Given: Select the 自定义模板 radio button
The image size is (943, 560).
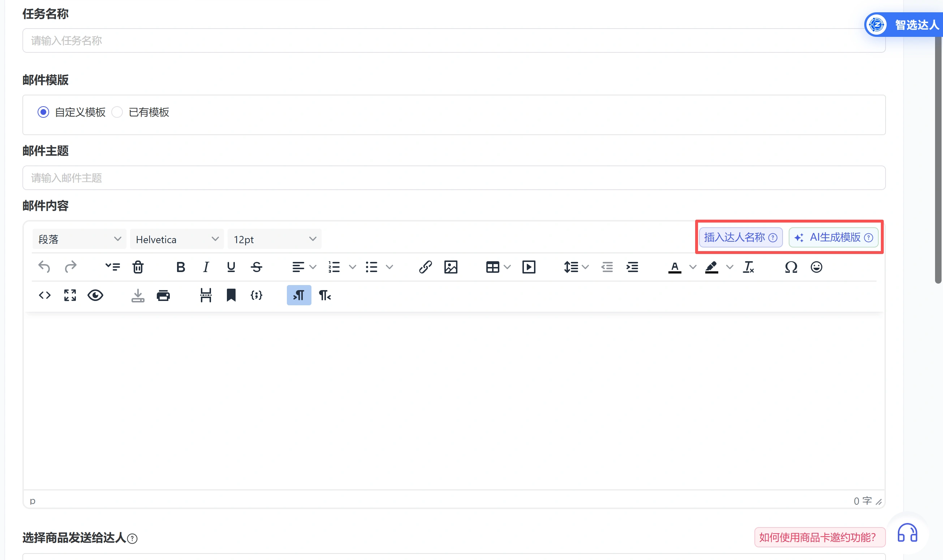Looking at the screenshot, I should tap(43, 112).
